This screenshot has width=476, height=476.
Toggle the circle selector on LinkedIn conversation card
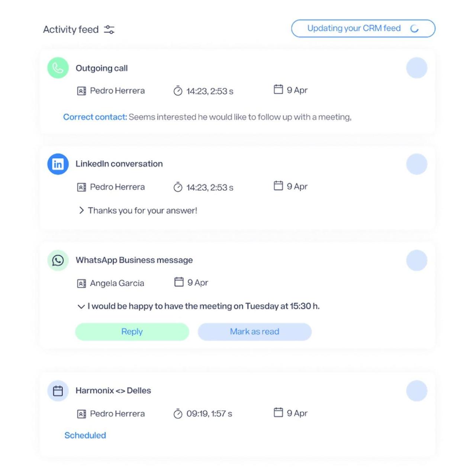pos(416,164)
